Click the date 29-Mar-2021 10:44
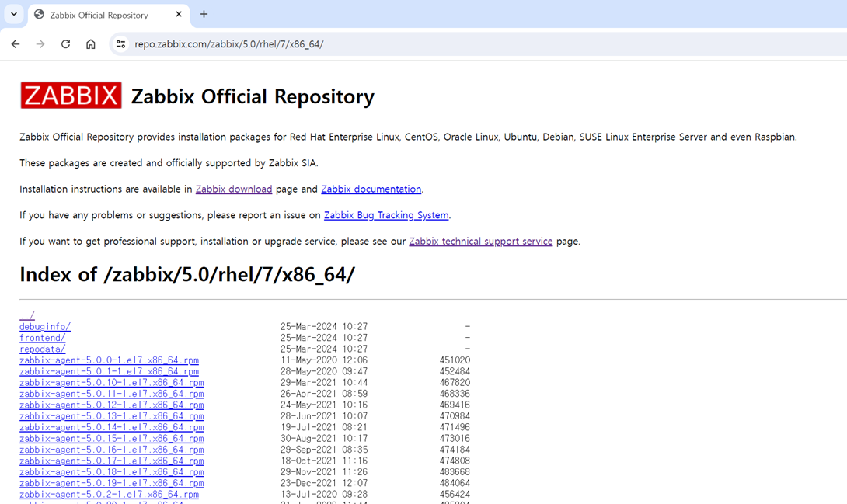Screen dimensions: 847x504 [323, 383]
